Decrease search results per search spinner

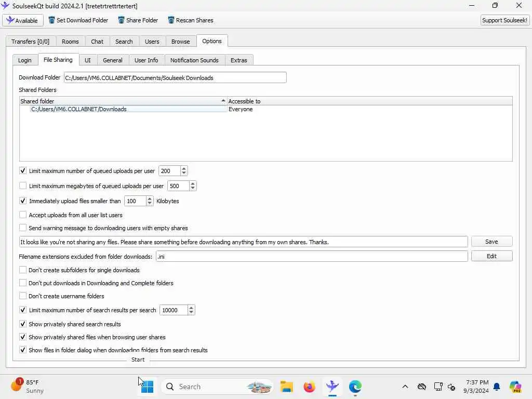191,312
